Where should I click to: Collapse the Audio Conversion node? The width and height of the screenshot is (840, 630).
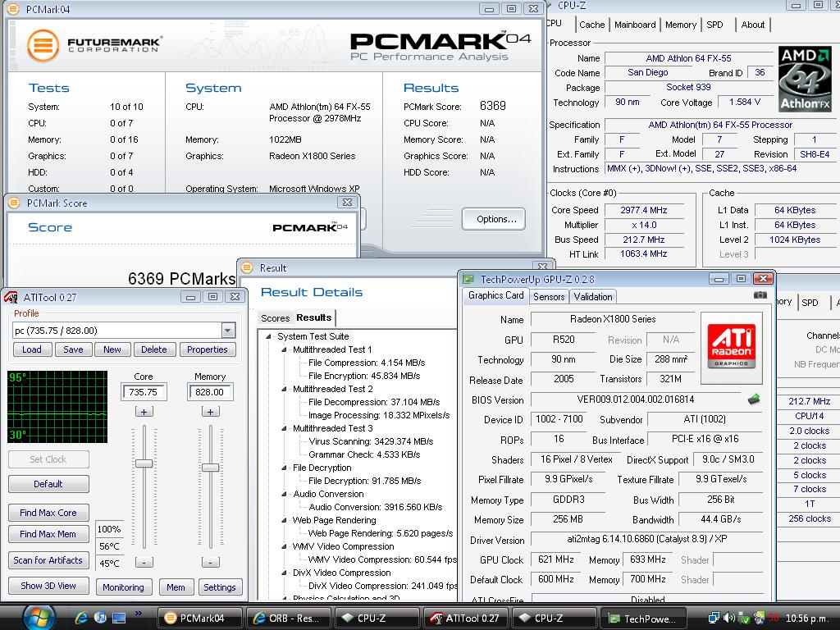(x=284, y=494)
